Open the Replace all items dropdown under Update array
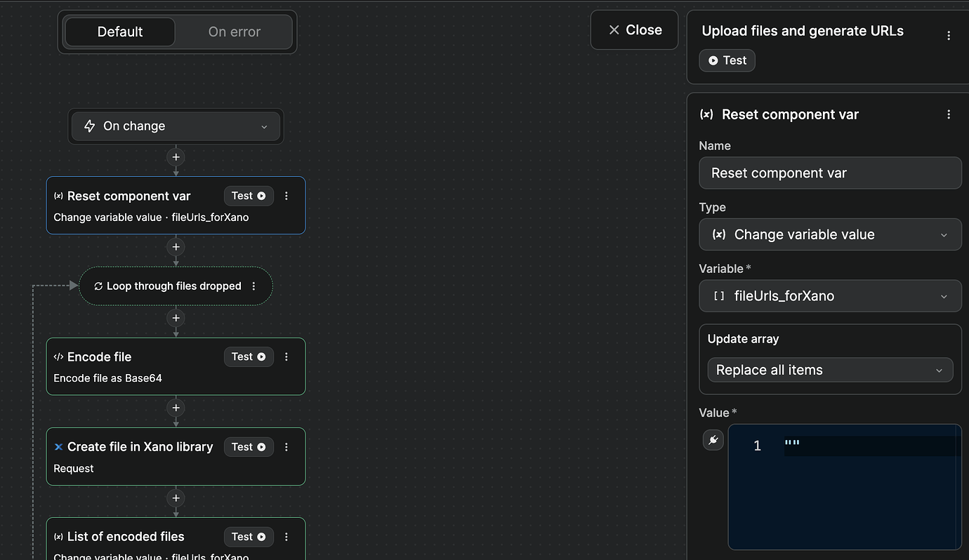 (x=830, y=370)
